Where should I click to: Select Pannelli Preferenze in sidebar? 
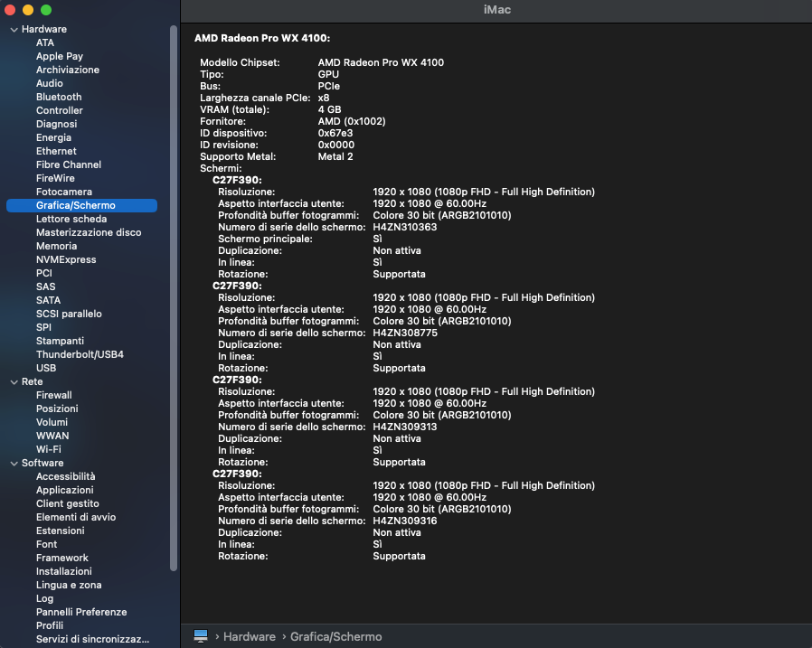(x=81, y=612)
